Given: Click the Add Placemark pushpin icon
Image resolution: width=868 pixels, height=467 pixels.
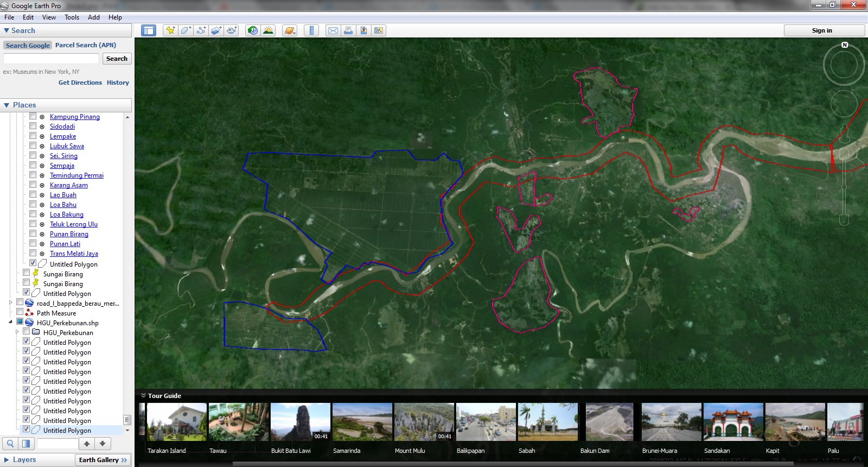Looking at the screenshot, I should tap(170, 30).
